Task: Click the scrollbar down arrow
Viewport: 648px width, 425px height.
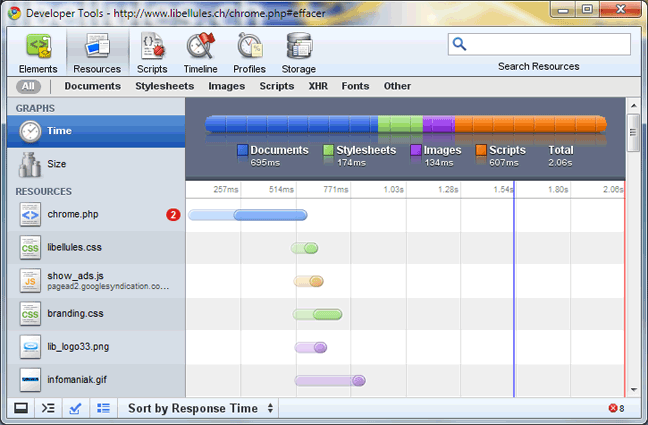Action: [x=634, y=389]
